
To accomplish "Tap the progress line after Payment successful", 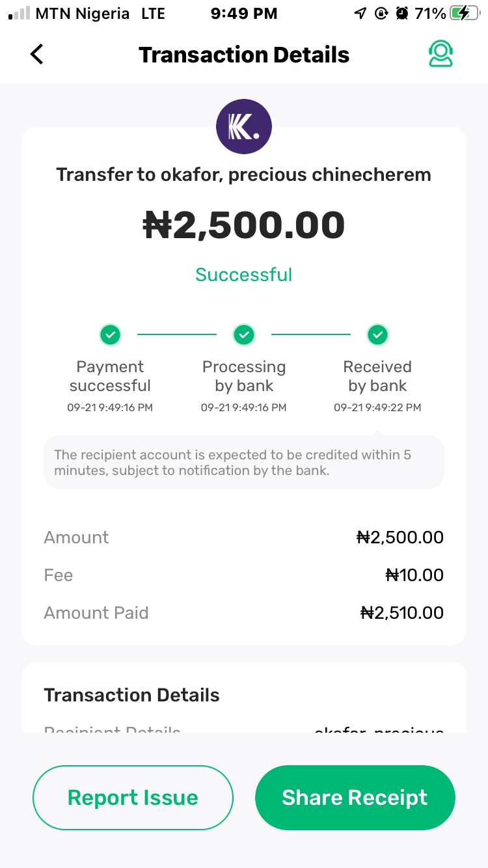I will coord(176,335).
